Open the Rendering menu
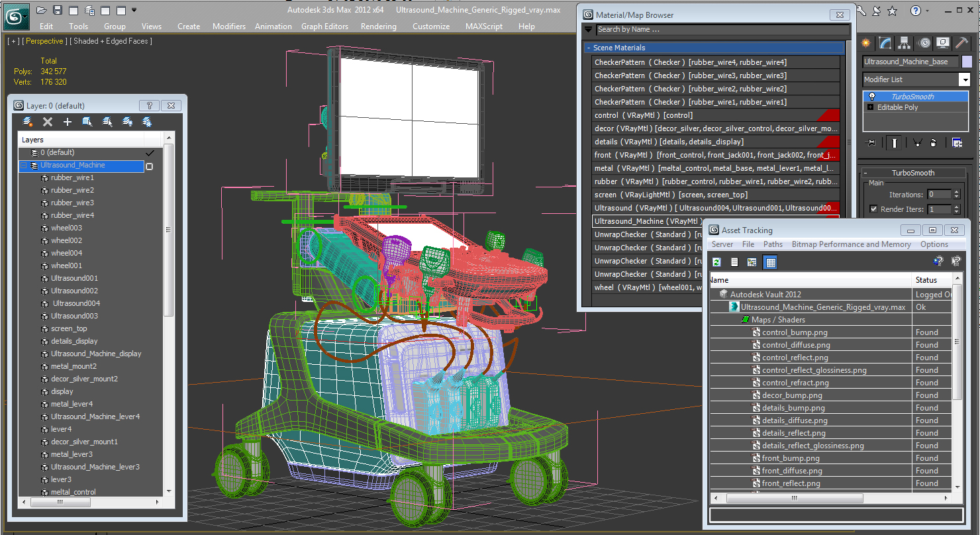This screenshot has height=535, width=980. [379, 26]
